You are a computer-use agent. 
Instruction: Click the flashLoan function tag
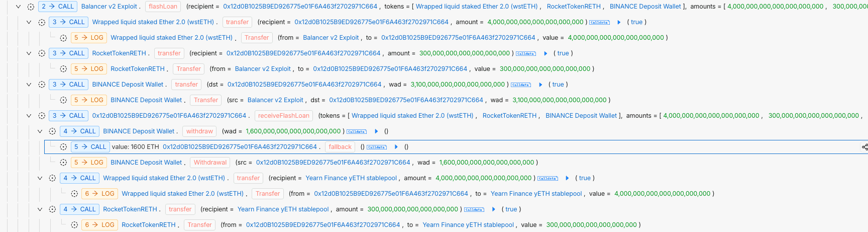[x=163, y=7]
